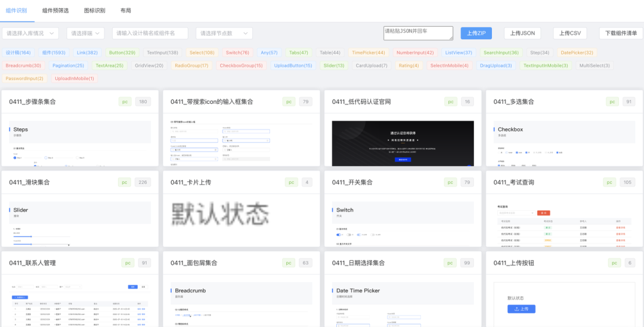Open the 图标识别 tab
Image resolution: width=644 pixels, height=327 pixels.
click(x=94, y=11)
